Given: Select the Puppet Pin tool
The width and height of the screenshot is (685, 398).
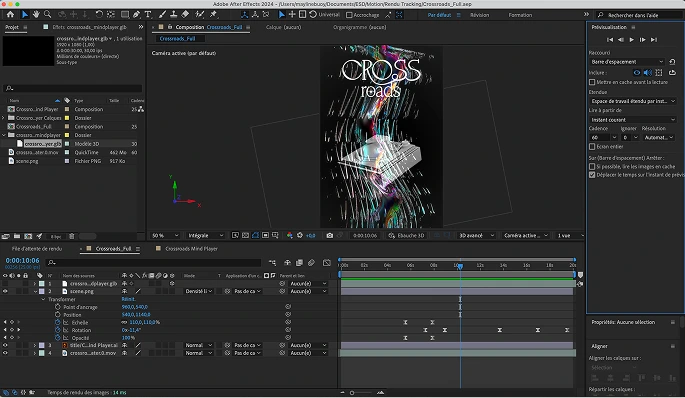Looking at the screenshot, I should [x=214, y=14].
